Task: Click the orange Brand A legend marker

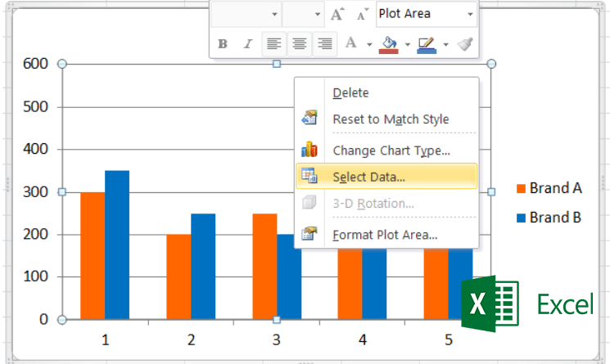Action: click(x=521, y=189)
